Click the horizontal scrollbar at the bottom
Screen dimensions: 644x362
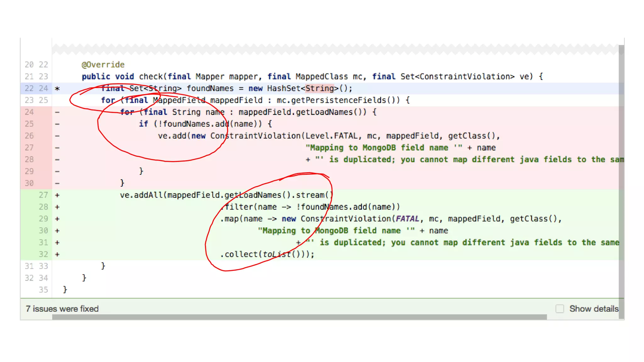299,317
